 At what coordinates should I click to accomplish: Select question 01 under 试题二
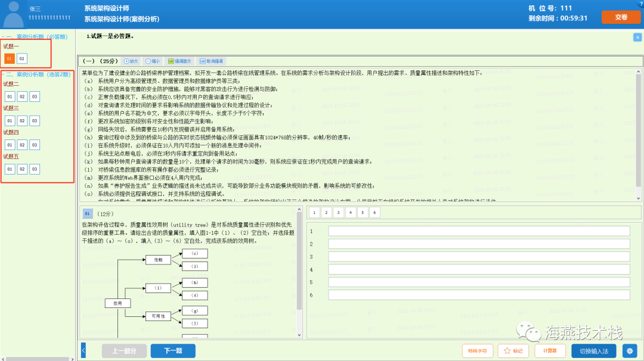10,97
